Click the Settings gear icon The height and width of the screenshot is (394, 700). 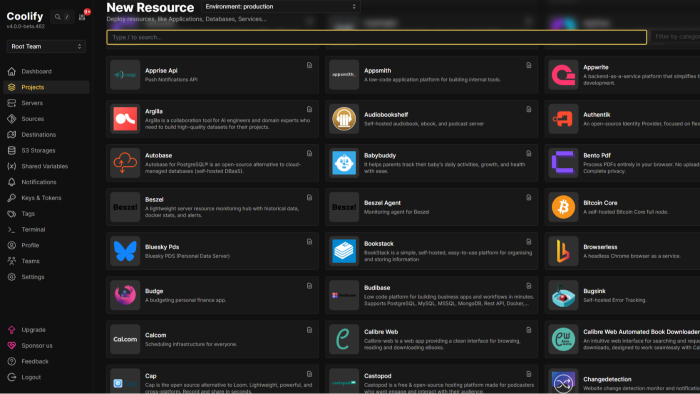12,277
